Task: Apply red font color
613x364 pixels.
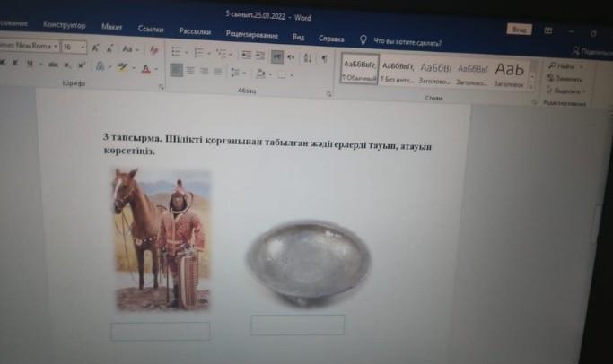Action: point(146,69)
